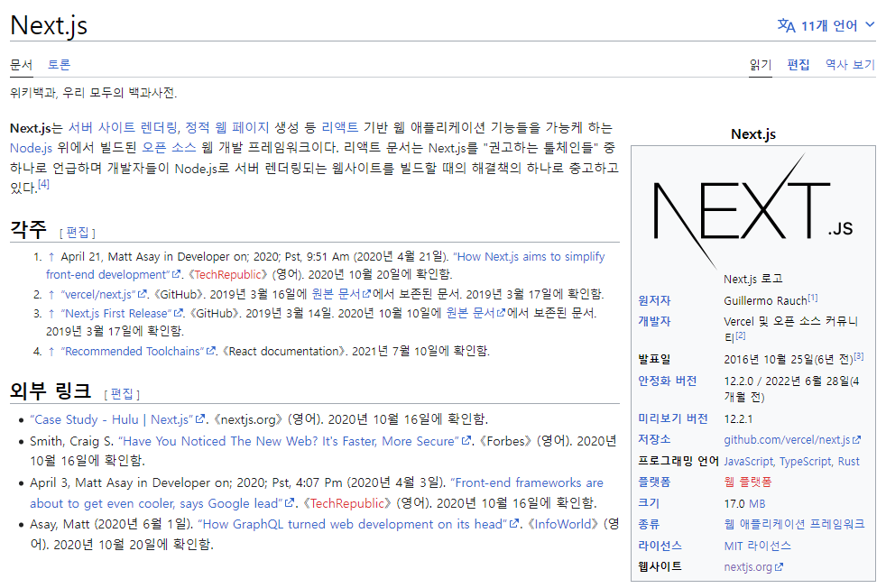Open the 웹 애플리케이션 프레임워크 link

pos(794,525)
